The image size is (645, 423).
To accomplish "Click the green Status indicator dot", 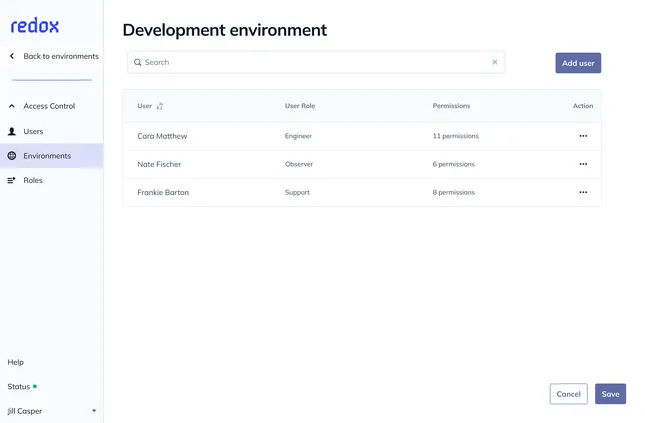I will tap(35, 386).
